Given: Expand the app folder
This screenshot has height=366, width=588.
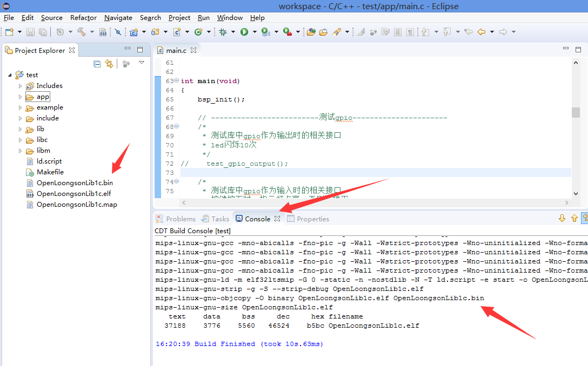Looking at the screenshot, I should click(20, 97).
